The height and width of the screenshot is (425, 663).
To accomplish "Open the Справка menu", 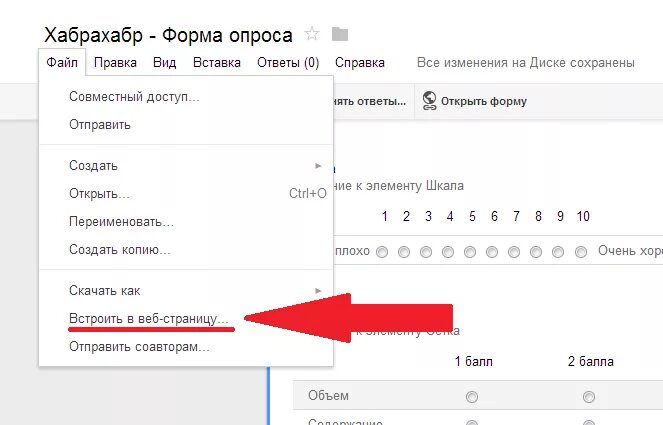I will (x=360, y=63).
